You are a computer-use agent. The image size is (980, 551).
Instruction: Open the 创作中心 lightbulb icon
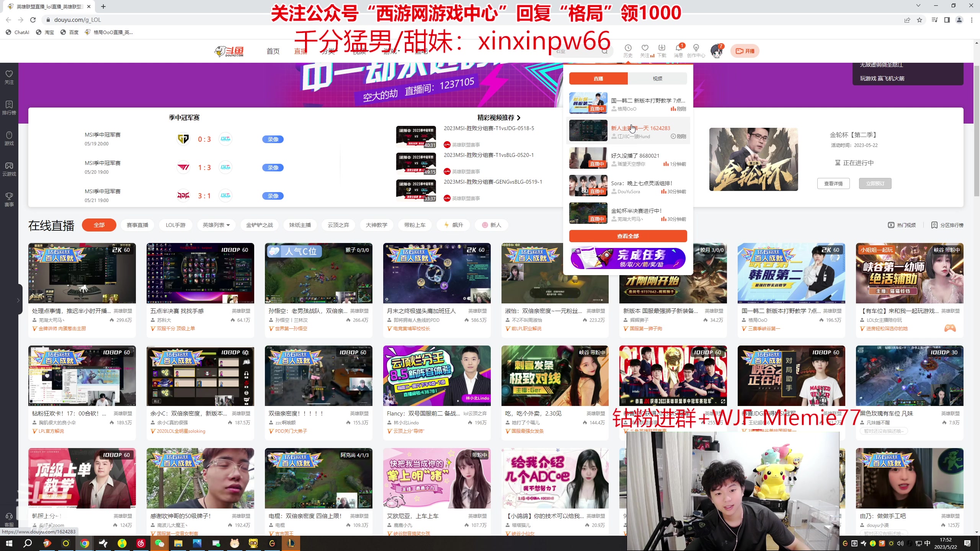click(696, 51)
